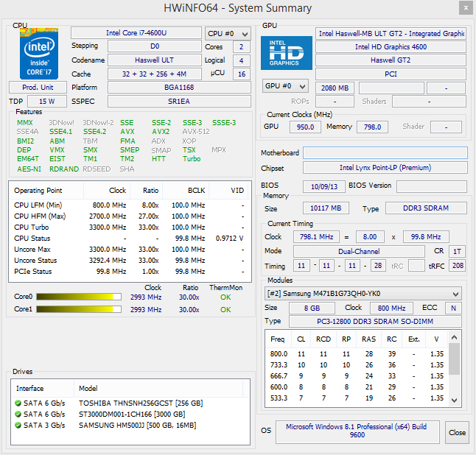476x455 pixels.
Task: Click the 2080 MB GPU memory value
Action: [x=335, y=88]
